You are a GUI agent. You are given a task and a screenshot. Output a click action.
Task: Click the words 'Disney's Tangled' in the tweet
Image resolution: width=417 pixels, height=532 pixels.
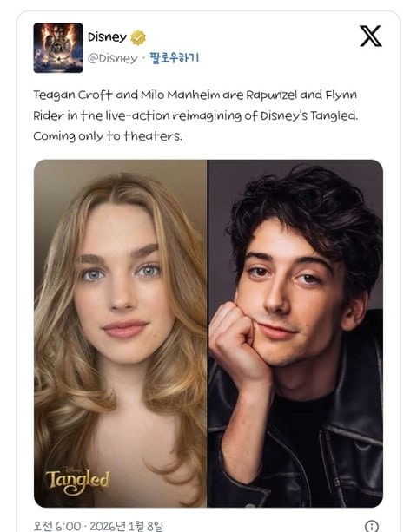(x=309, y=116)
